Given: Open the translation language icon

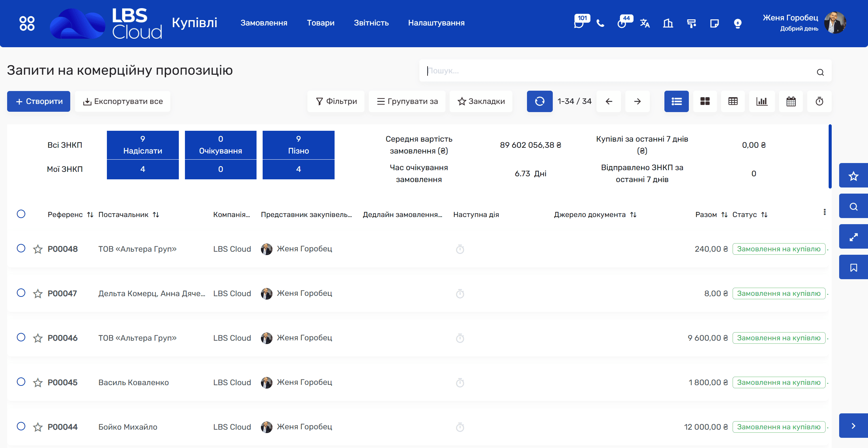Looking at the screenshot, I should pos(645,23).
